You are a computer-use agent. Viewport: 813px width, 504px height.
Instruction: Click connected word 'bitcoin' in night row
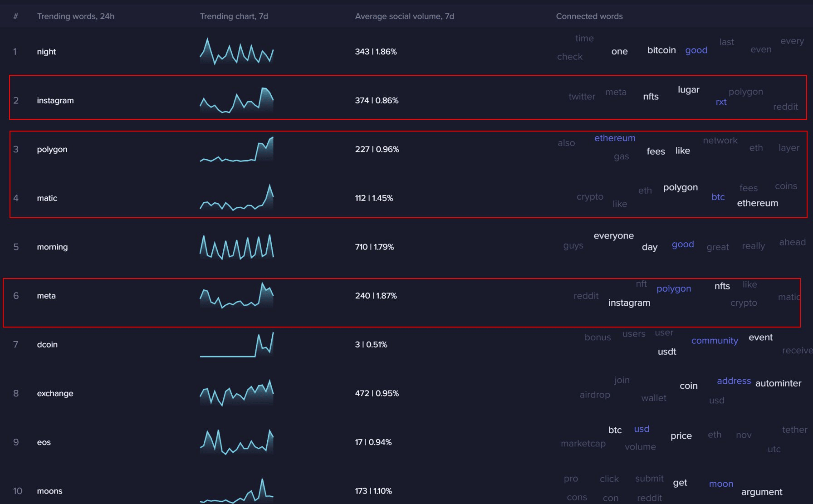661,50
